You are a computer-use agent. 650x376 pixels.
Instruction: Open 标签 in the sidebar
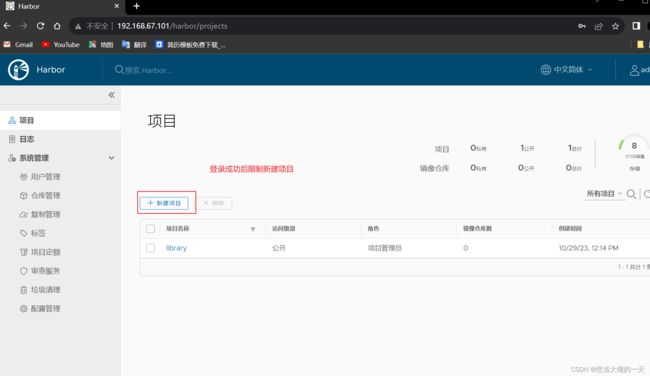pyautogui.click(x=33, y=233)
